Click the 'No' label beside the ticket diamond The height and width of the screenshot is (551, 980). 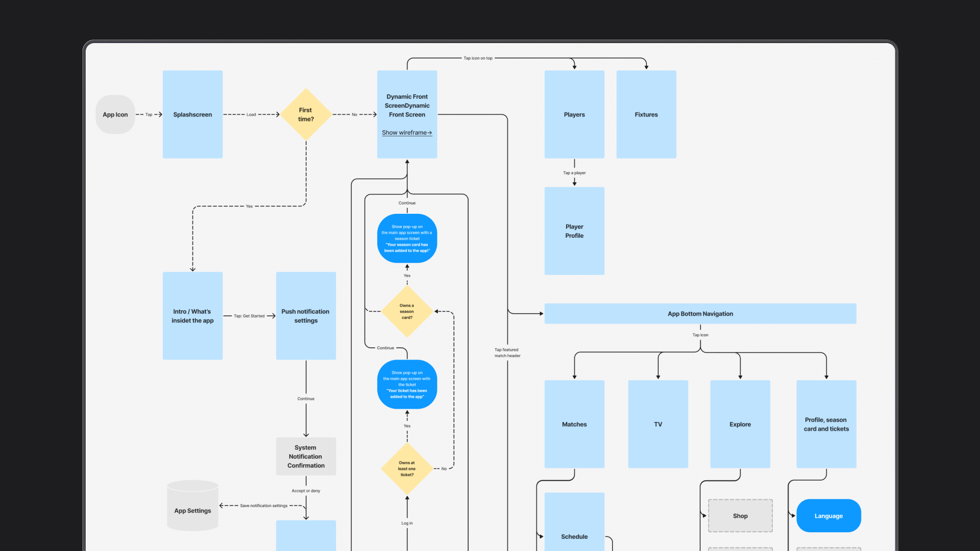[x=444, y=469]
